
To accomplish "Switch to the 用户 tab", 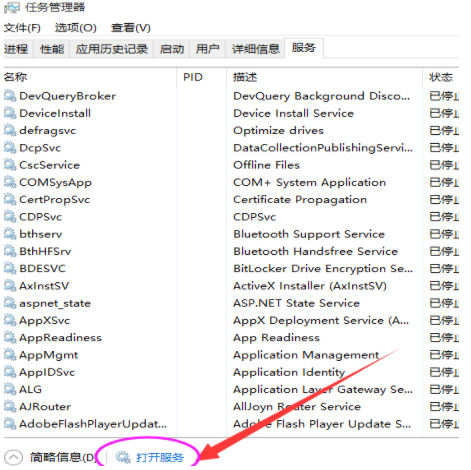I will click(x=208, y=49).
